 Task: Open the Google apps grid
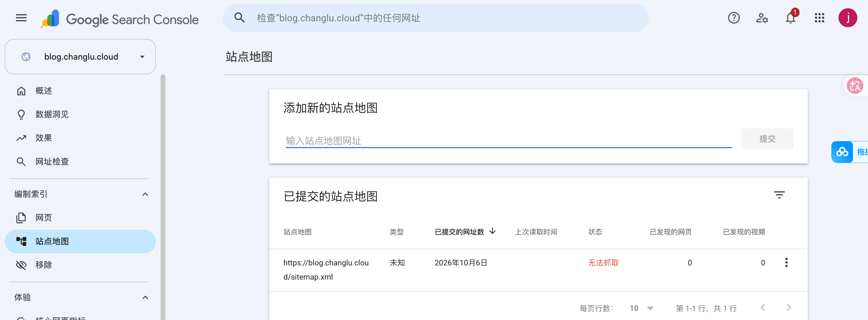click(x=820, y=18)
